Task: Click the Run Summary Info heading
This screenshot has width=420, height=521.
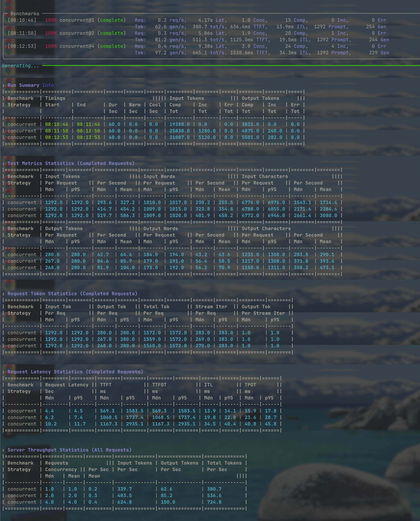Action: pyautogui.click(x=31, y=85)
